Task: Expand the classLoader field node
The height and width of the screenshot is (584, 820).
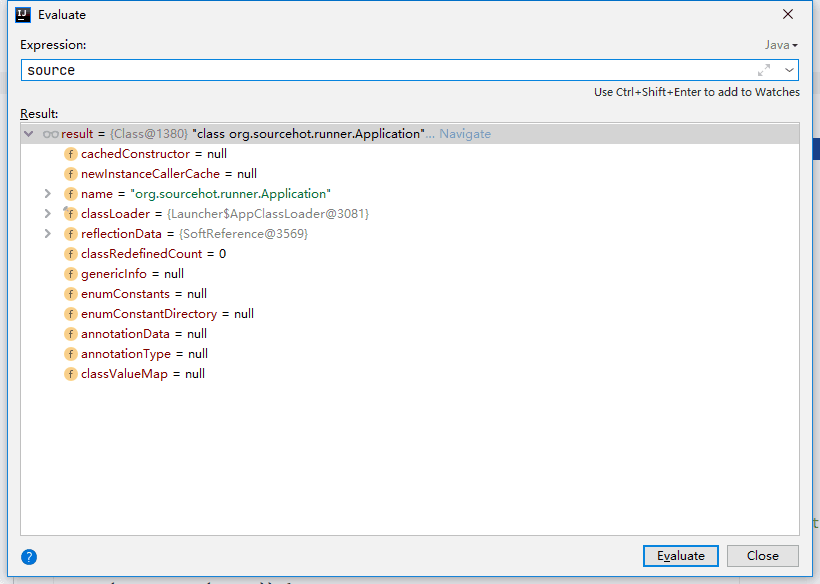Action: tap(48, 214)
